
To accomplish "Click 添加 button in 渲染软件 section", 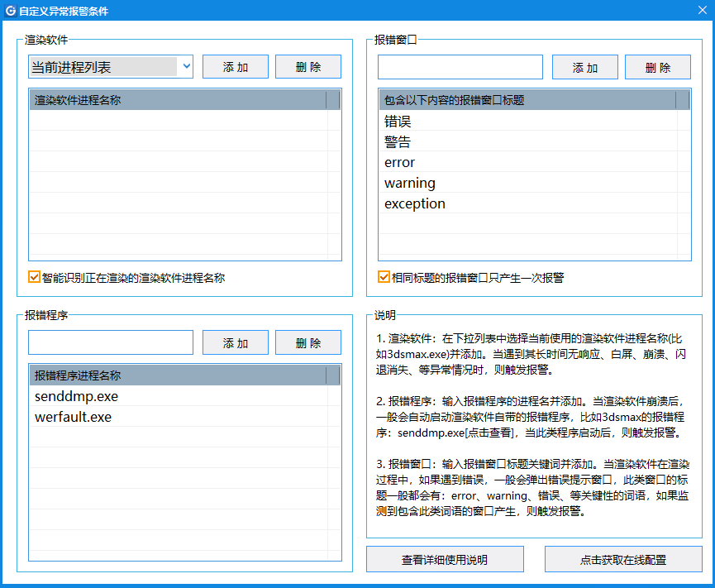I will pyautogui.click(x=236, y=67).
